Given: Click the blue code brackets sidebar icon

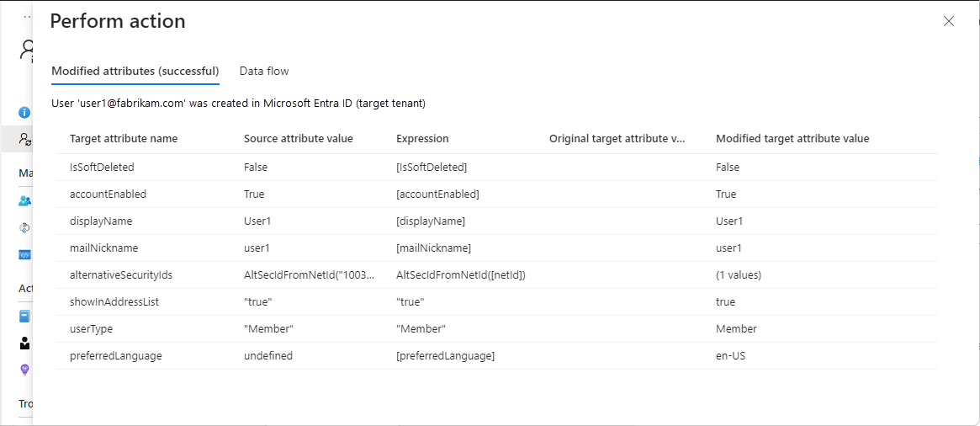Looking at the screenshot, I should click(x=24, y=254).
